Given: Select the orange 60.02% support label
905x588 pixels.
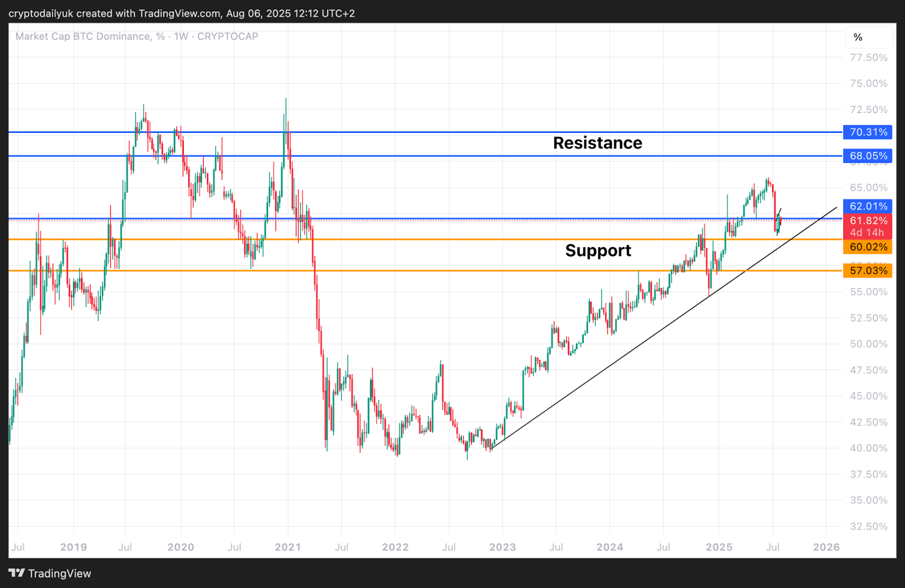Looking at the screenshot, I should pos(868,247).
